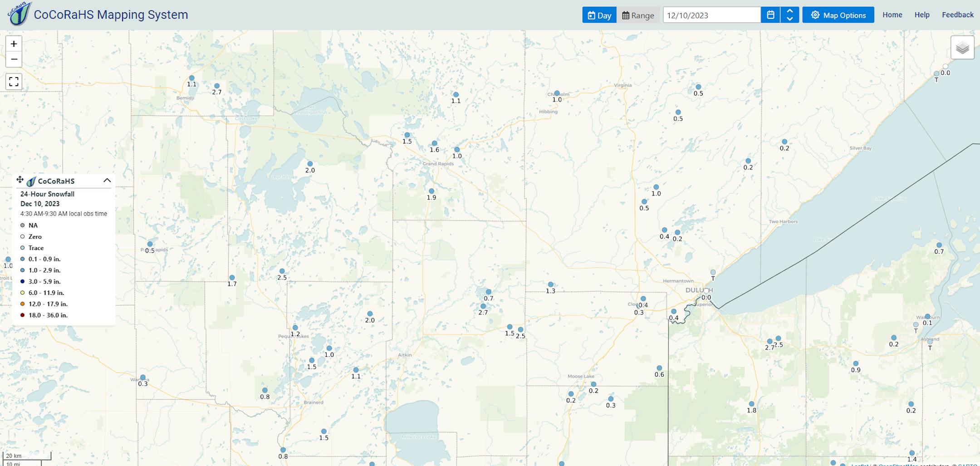This screenshot has height=466, width=980.
Task: Click the 0.0 marker at Duluth
Action: click(x=706, y=291)
